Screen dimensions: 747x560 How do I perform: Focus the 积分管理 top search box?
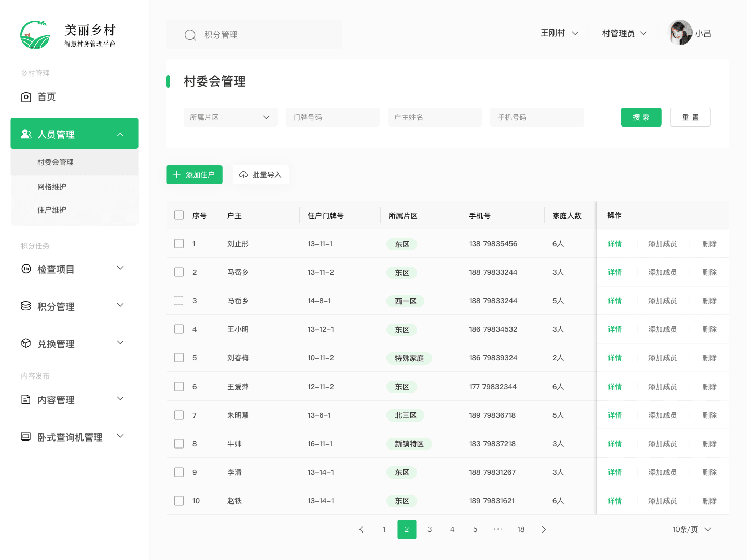[x=254, y=35]
